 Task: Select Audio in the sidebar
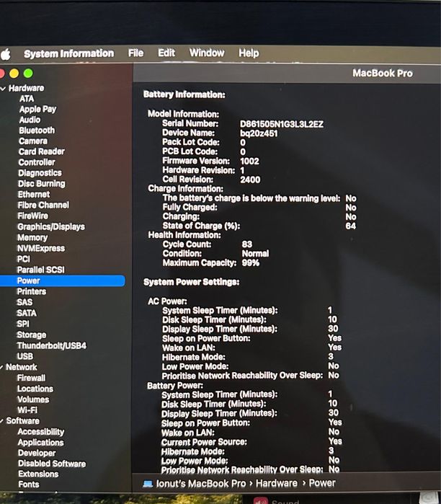coord(30,120)
